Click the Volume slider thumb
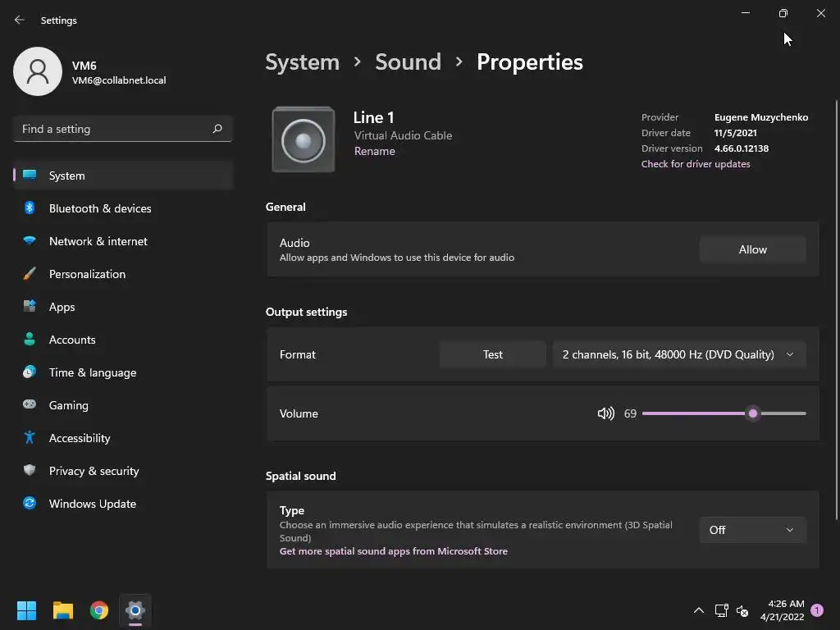The width and height of the screenshot is (840, 630). pyautogui.click(x=753, y=413)
